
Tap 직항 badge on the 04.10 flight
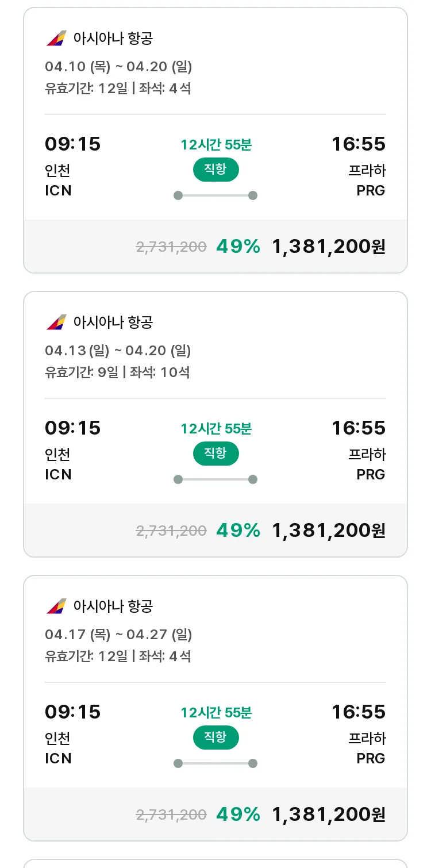click(x=215, y=170)
